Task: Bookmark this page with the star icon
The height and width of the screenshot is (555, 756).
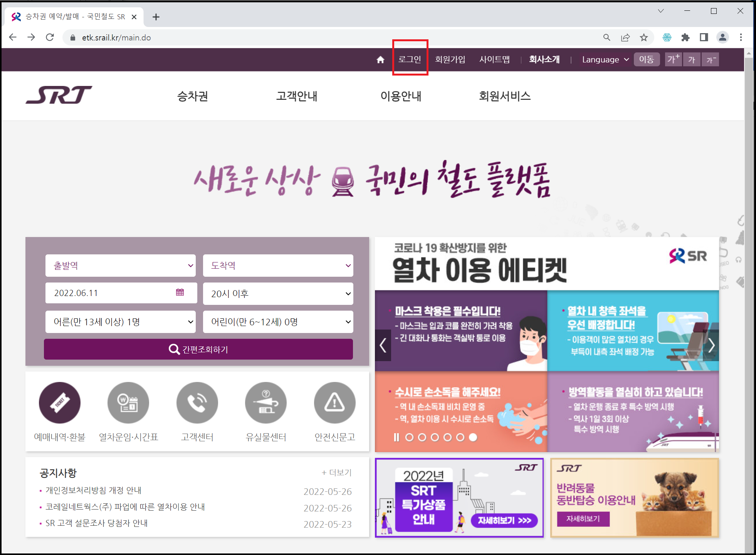Action: click(x=643, y=37)
